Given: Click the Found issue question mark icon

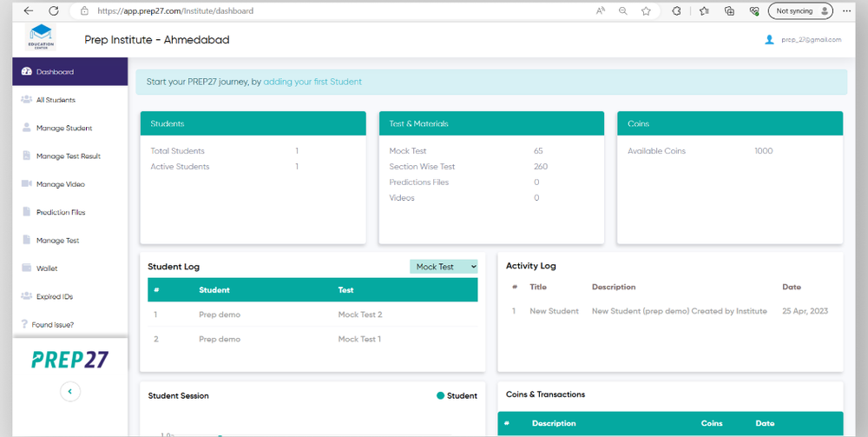Looking at the screenshot, I should [24, 325].
